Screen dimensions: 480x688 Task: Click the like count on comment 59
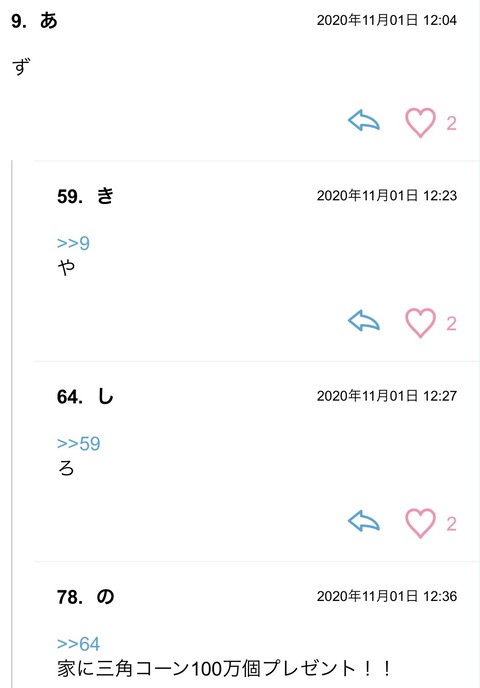coord(451,324)
